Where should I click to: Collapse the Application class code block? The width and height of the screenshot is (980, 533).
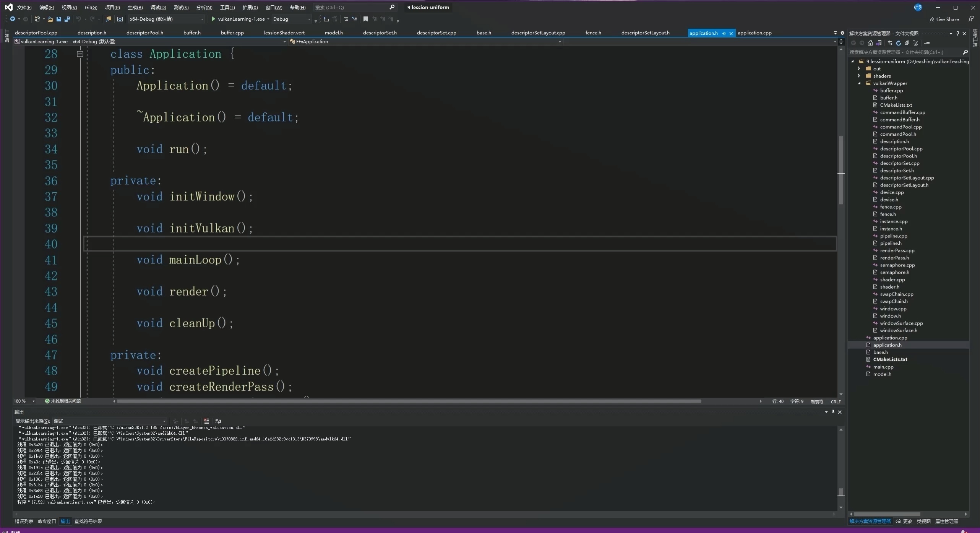80,54
